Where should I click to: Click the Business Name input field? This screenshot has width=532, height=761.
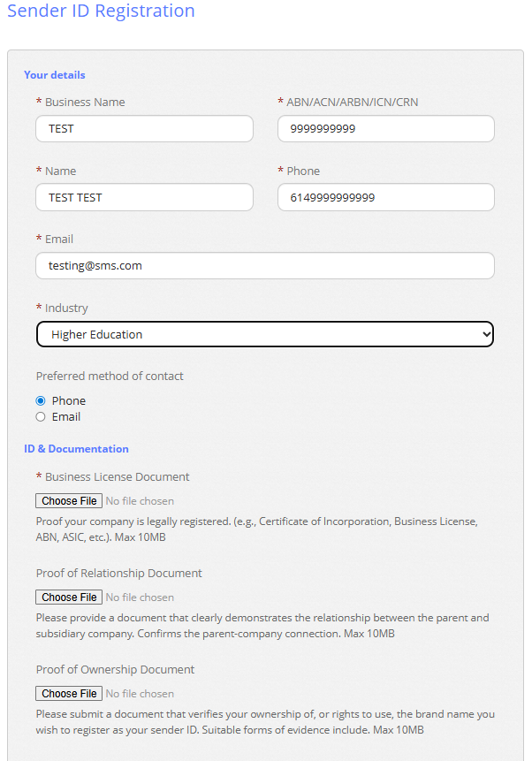click(144, 129)
